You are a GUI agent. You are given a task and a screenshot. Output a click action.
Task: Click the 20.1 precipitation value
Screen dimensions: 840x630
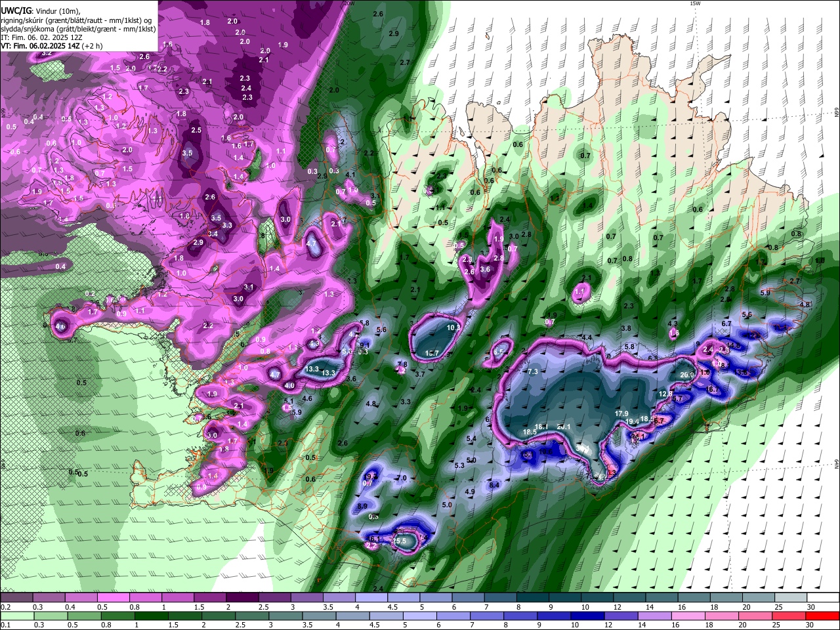564,427
